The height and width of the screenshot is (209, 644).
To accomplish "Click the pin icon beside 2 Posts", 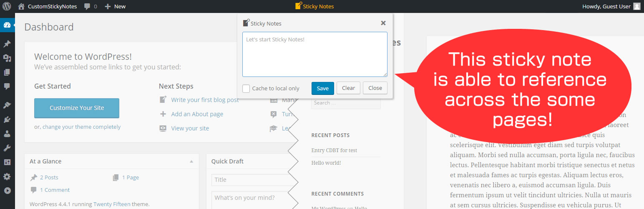I will pyautogui.click(x=34, y=177).
